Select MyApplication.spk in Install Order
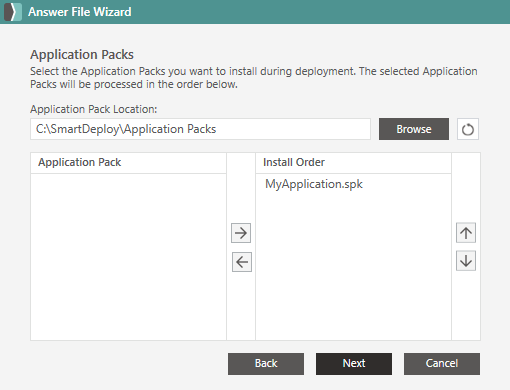510x390 pixels. [x=314, y=184]
